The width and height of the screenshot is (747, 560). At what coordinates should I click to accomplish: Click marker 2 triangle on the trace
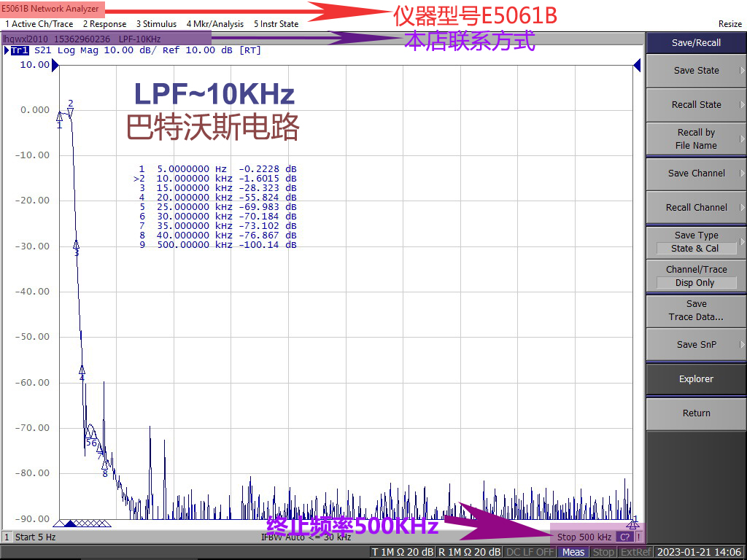tap(71, 112)
